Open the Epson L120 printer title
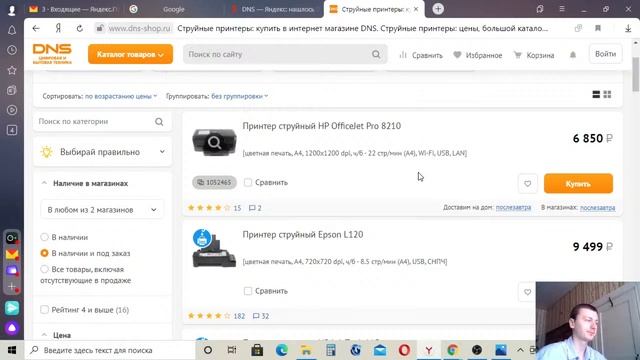The image size is (640, 360). [303, 235]
